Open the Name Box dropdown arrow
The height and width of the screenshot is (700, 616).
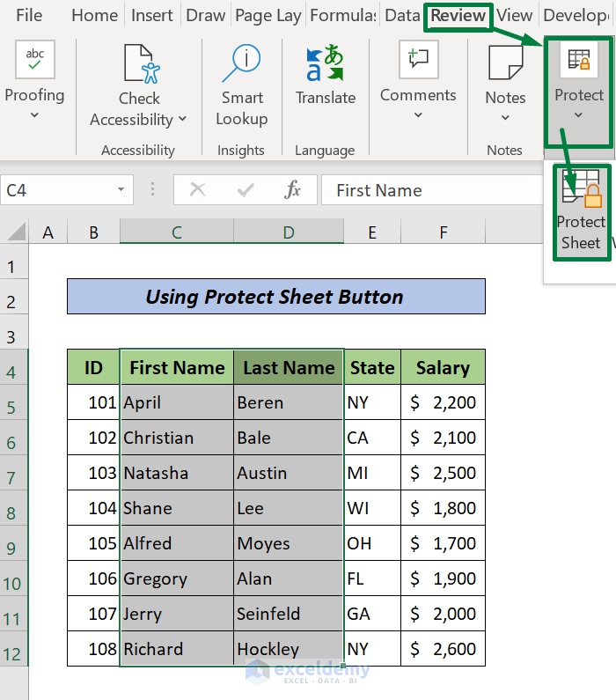coord(121,189)
